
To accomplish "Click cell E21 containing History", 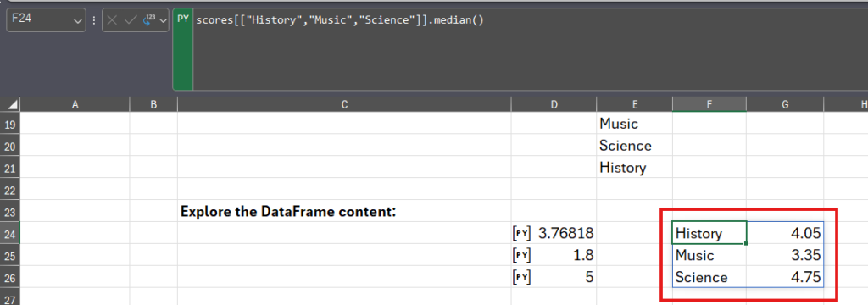I will pos(634,167).
